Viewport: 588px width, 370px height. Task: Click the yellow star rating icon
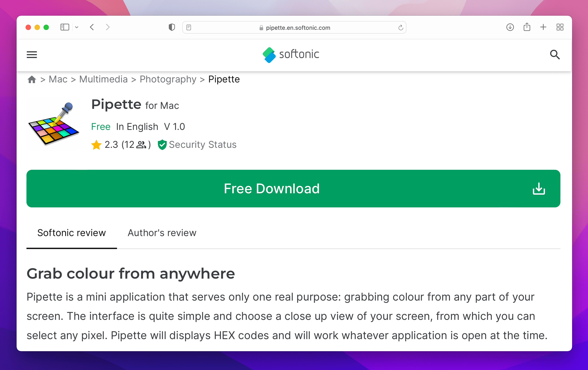coord(96,144)
